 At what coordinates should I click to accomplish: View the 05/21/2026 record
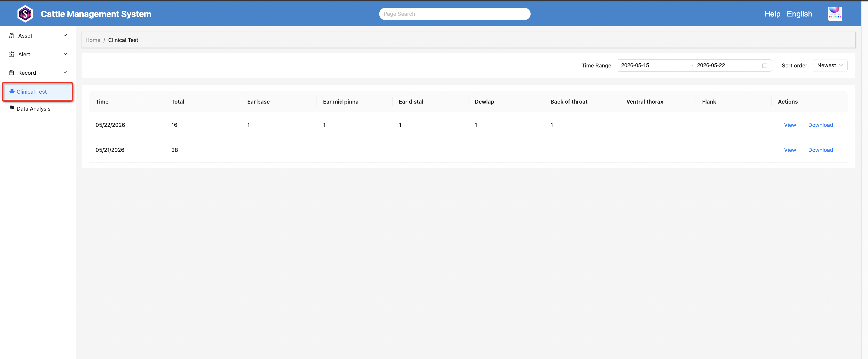click(x=790, y=150)
